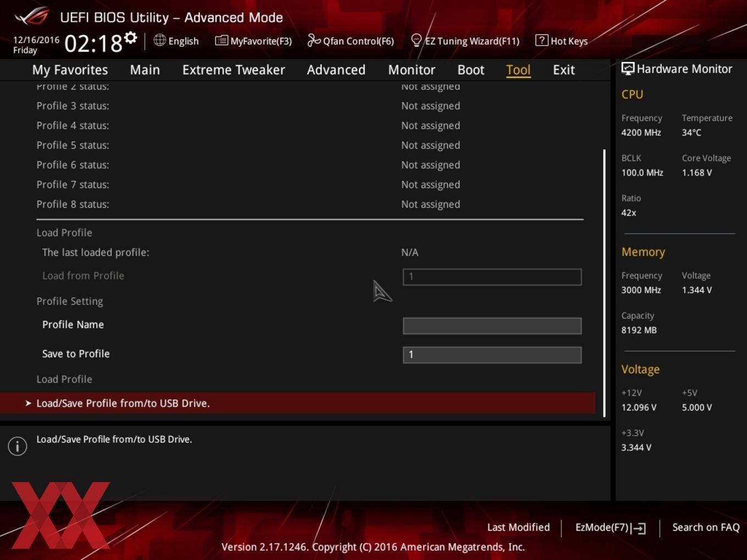The image size is (747, 560).
Task: Click the Capacity 8192 MB value
Action: pyautogui.click(x=639, y=330)
